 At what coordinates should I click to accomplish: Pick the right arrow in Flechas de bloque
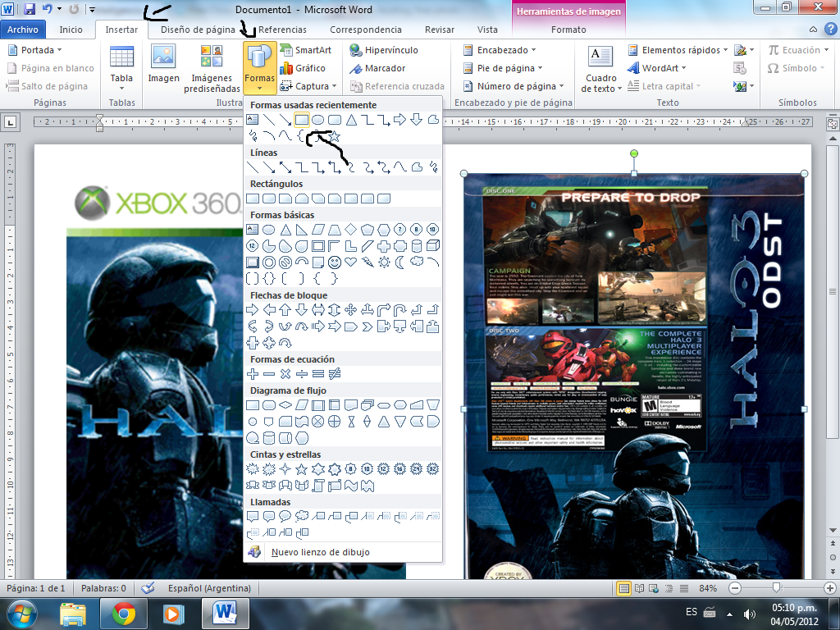(x=253, y=309)
